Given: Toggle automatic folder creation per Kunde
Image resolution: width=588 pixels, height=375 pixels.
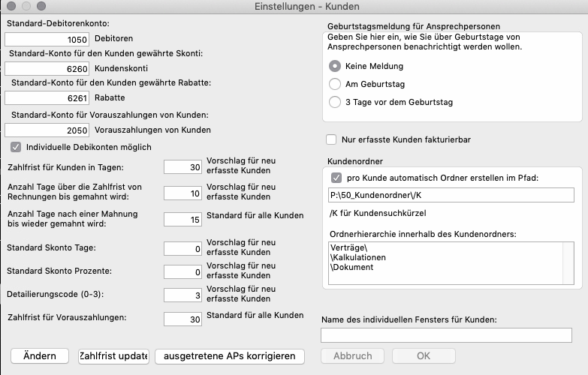Looking at the screenshot, I should point(336,178).
